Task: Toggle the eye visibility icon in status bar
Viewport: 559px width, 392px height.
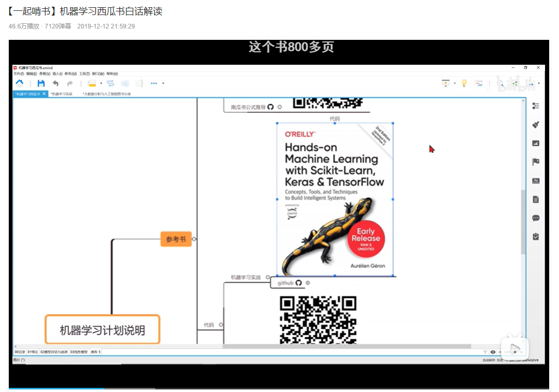Action: [x=493, y=352]
